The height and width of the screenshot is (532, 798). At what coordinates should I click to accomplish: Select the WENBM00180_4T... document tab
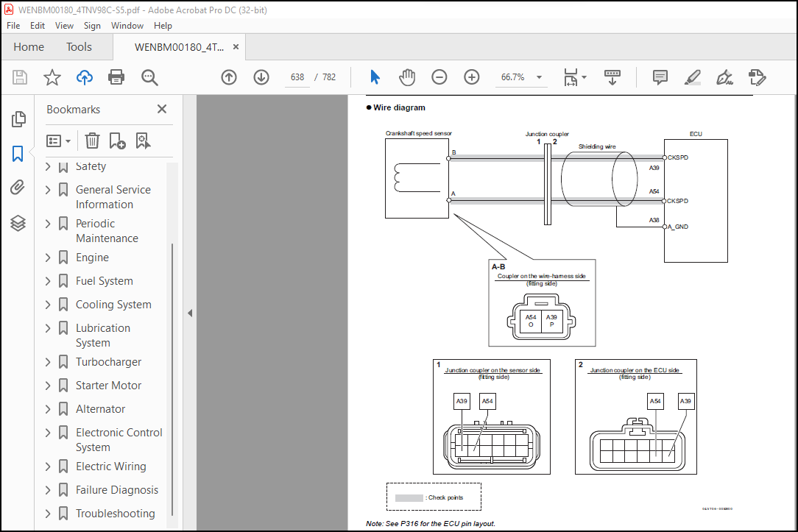click(x=179, y=47)
